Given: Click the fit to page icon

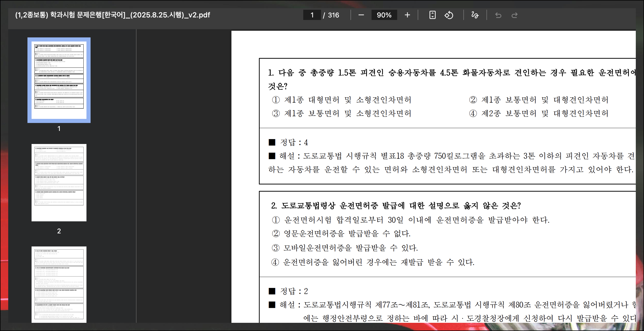Looking at the screenshot, I should click(432, 15).
